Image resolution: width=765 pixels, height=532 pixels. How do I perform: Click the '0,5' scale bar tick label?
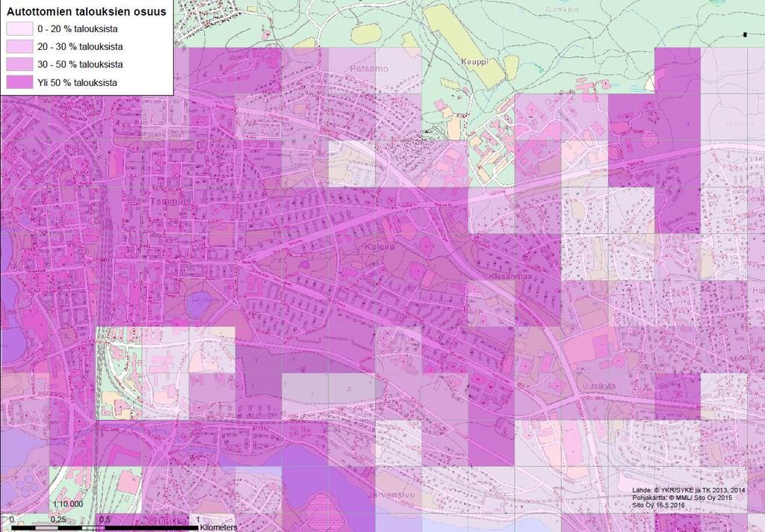[x=105, y=519]
